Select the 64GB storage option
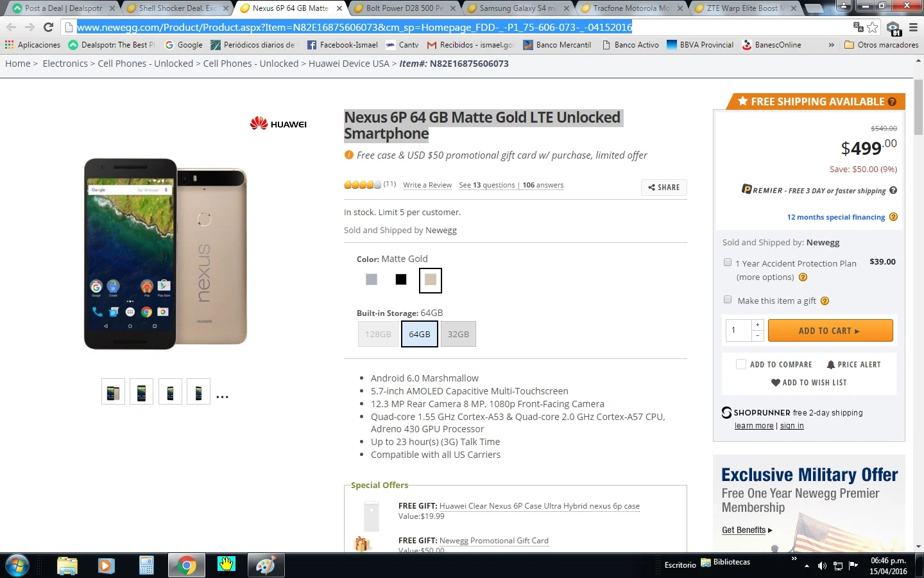This screenshot has width=924, height=578. 420,334
